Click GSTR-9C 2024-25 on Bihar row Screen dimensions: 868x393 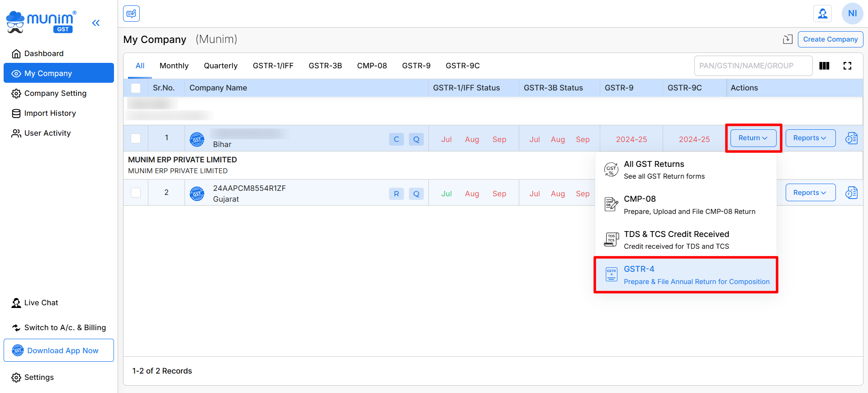pos(694,139)
